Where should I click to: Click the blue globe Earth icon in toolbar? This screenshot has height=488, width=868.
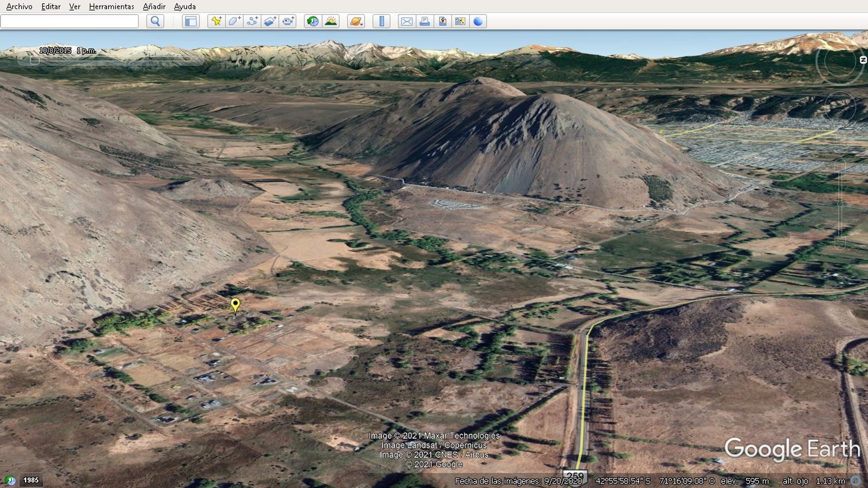coord(478,21)
